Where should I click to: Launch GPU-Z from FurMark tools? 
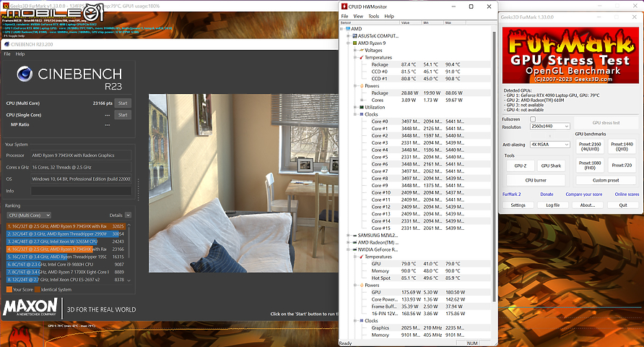[x=521, y=166]
